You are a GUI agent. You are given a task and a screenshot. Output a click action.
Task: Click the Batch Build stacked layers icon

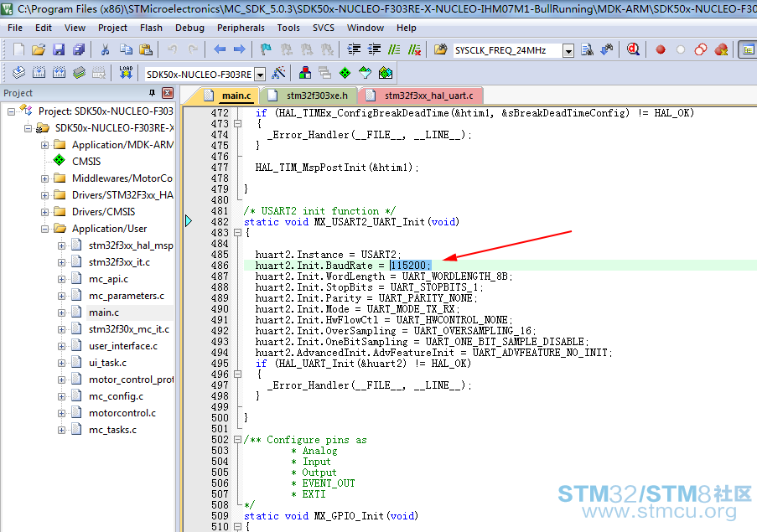(79, 73)
